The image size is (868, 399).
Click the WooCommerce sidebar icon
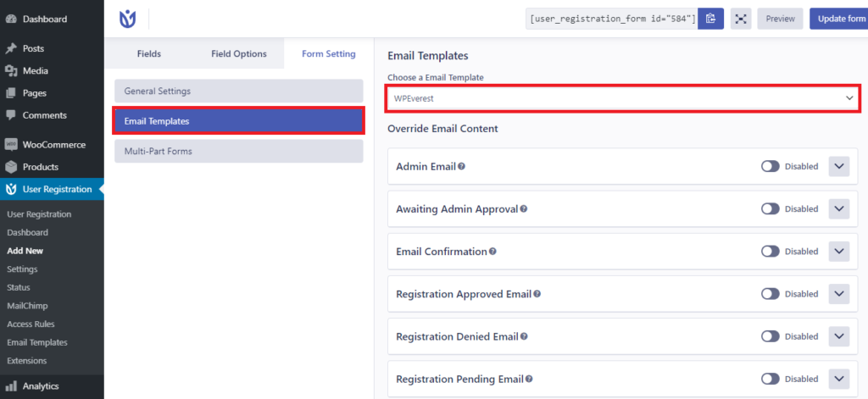(x=10, y=145)
